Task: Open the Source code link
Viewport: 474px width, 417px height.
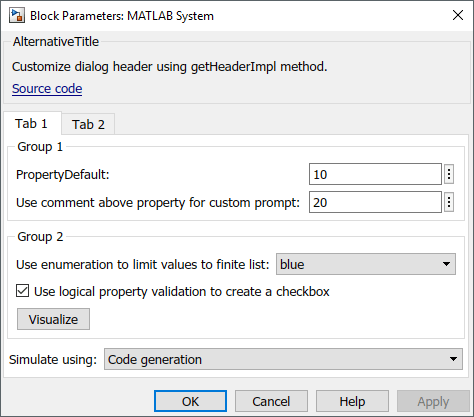Action: point(47,89)
